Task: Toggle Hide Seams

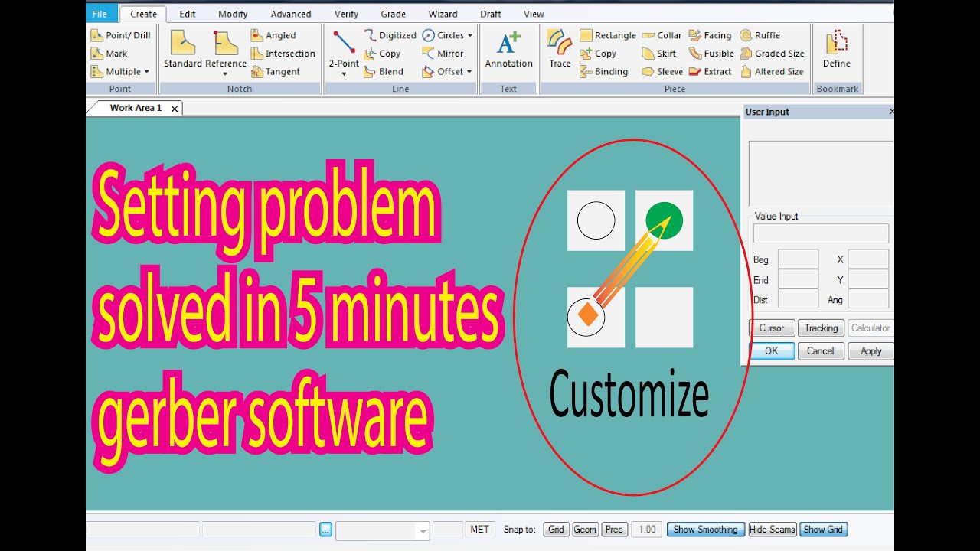Action: [773, 530]
